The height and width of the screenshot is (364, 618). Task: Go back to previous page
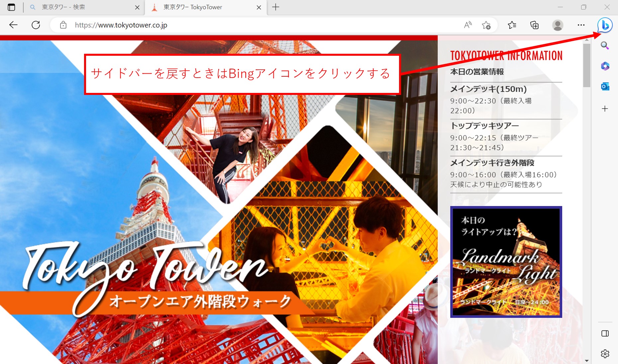tap(13, 25)
